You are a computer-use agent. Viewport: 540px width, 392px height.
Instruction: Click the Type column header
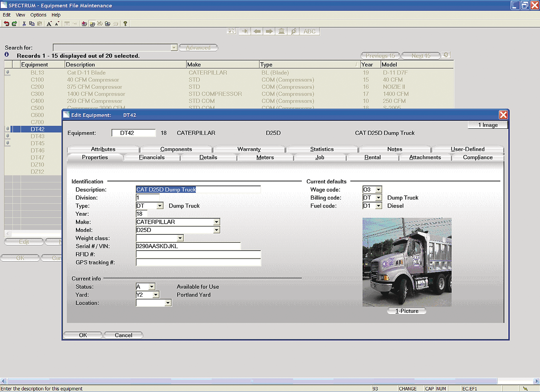click(310, 64)
